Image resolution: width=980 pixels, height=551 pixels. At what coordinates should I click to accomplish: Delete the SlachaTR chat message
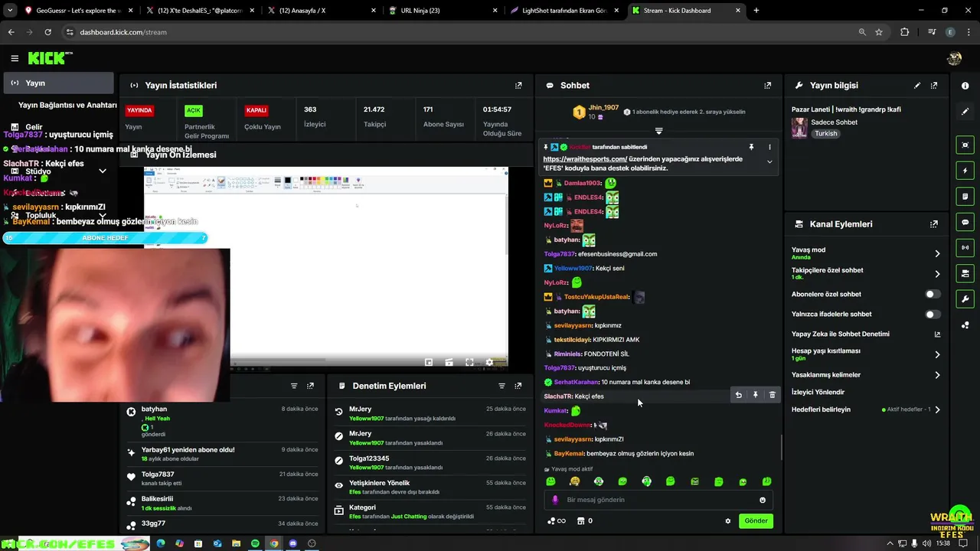pyautogui.click(x=772, y=395)
